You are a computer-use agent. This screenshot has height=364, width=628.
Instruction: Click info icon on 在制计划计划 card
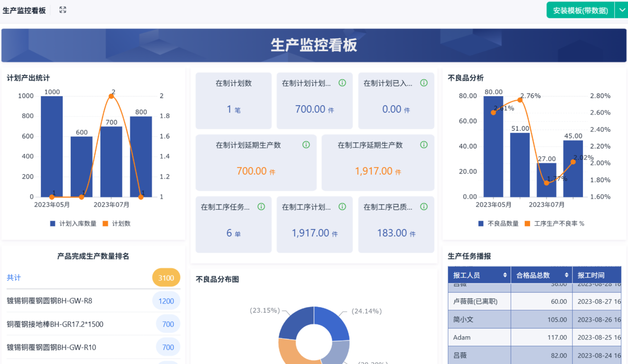pyautogui.click(x=342, y=83)
